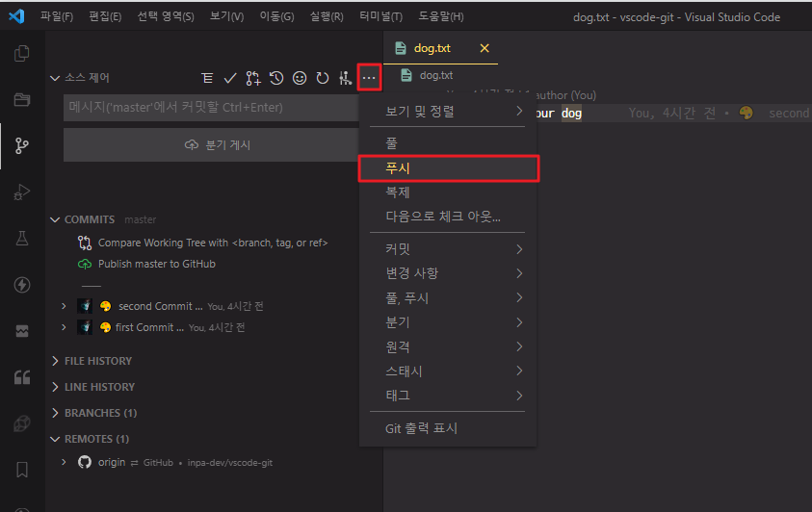
Task: Collapse the COMMITS section
Action: (55, 219)
